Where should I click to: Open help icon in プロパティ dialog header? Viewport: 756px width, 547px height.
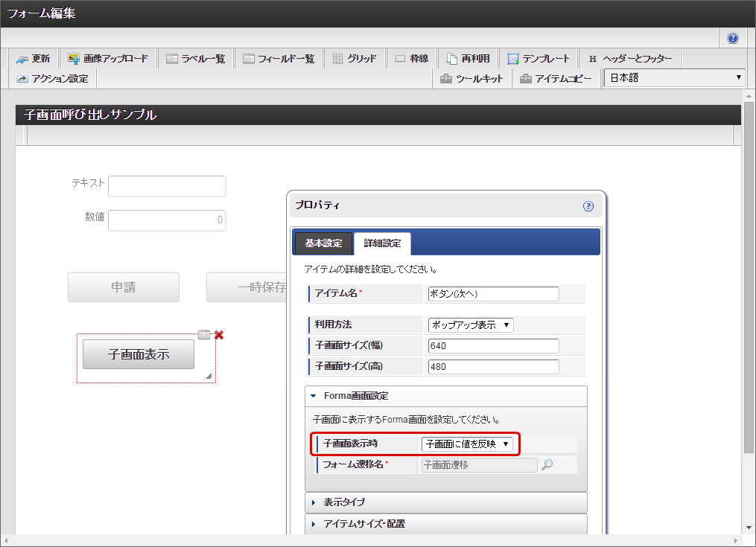pos(588,206)
